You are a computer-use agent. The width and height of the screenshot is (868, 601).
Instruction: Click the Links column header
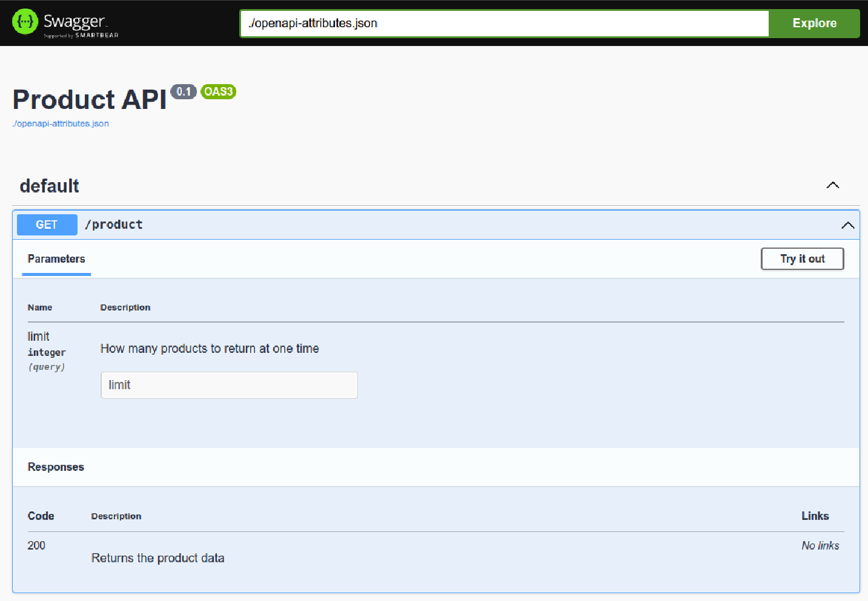point(815,516)
